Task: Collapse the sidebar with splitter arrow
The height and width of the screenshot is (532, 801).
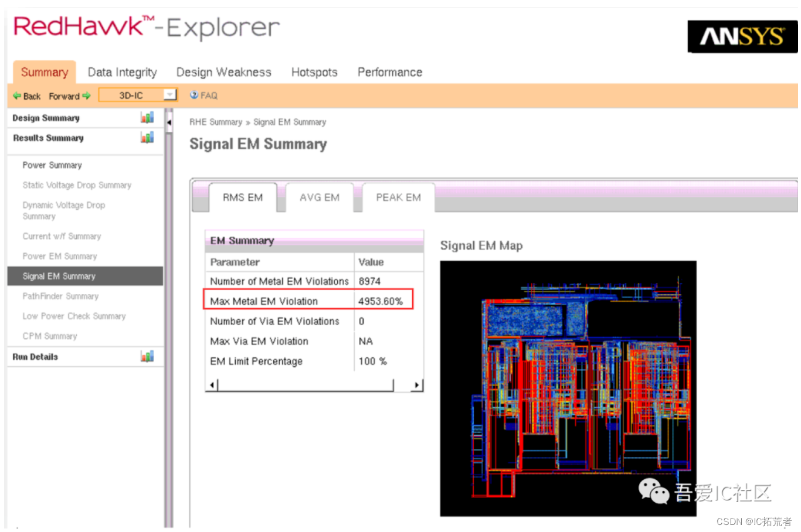Action: tap(169, 122)
